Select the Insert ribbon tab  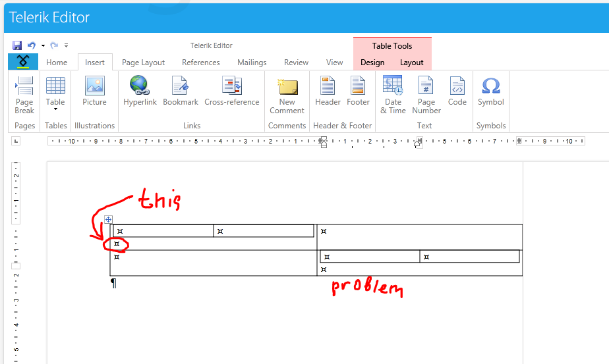click(x=95, y=63)
